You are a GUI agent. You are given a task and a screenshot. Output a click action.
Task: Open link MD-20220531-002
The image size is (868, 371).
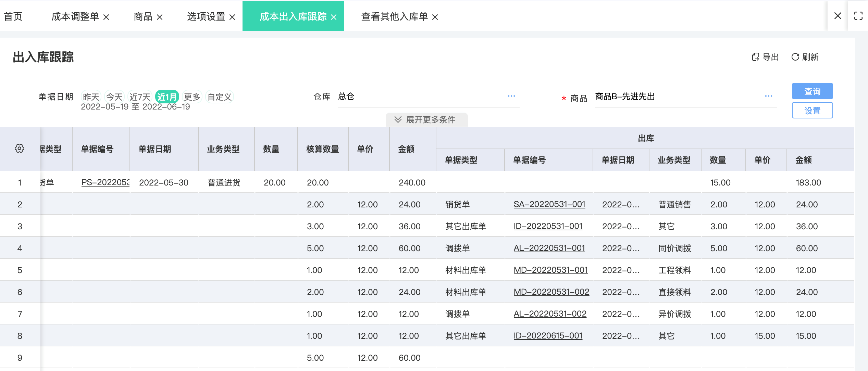click(x=551, y=292)
